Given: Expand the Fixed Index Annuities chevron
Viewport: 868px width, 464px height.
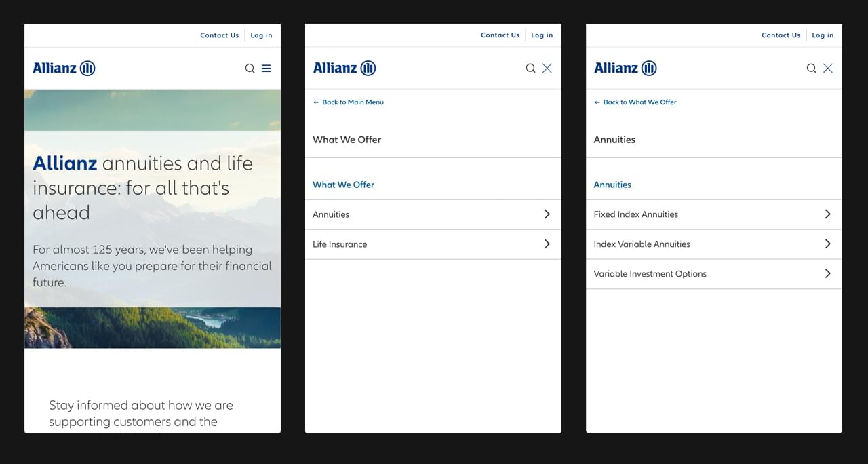Looking at the screenshot, I should [827, 214].
